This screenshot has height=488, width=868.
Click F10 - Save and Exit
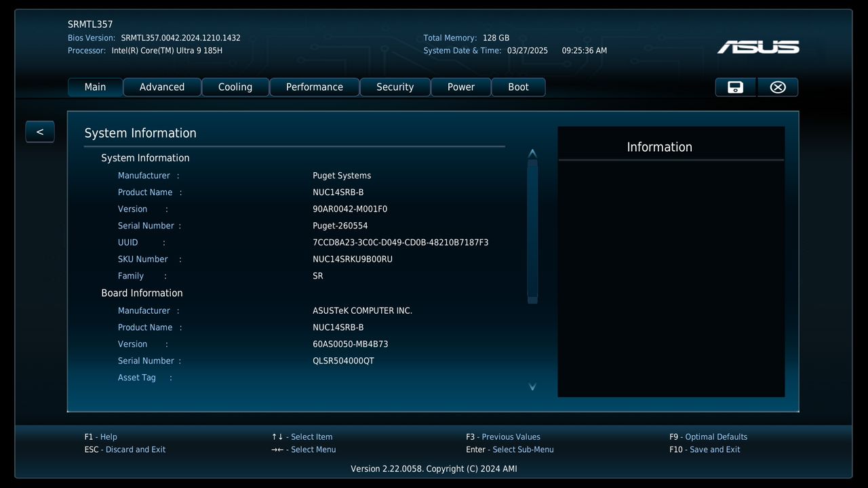click(705, 449)
